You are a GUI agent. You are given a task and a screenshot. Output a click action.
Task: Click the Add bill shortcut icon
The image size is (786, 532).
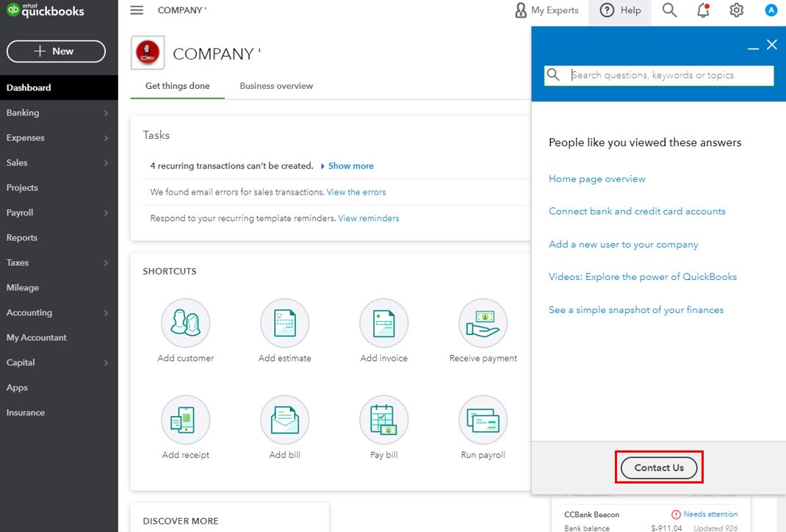[x=285, y=420]
